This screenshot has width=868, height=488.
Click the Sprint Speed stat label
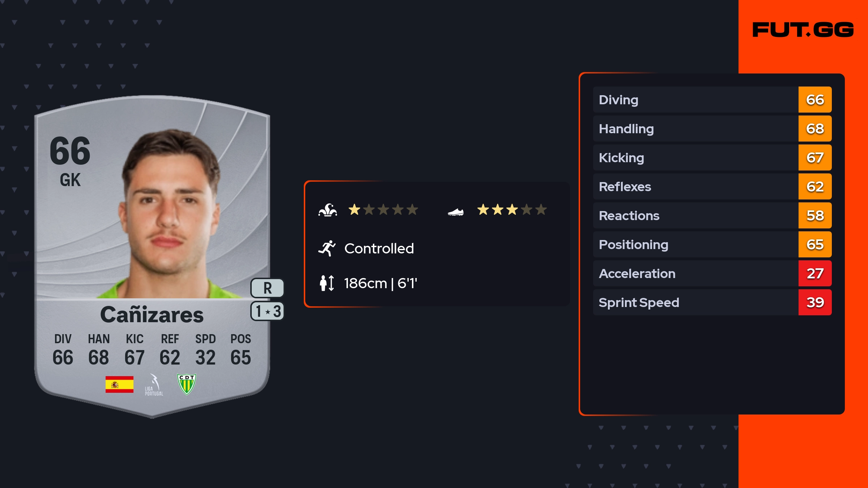639,302
